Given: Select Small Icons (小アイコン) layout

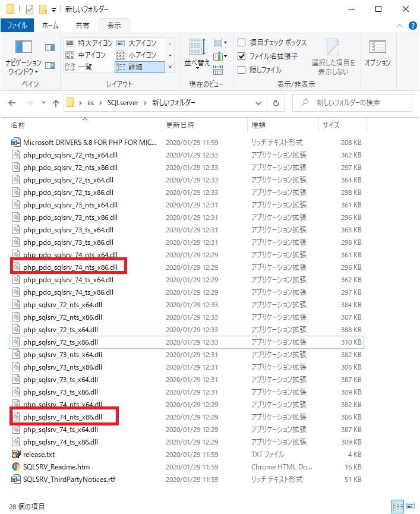Looking at the screenshot, I should coord(137,55).
